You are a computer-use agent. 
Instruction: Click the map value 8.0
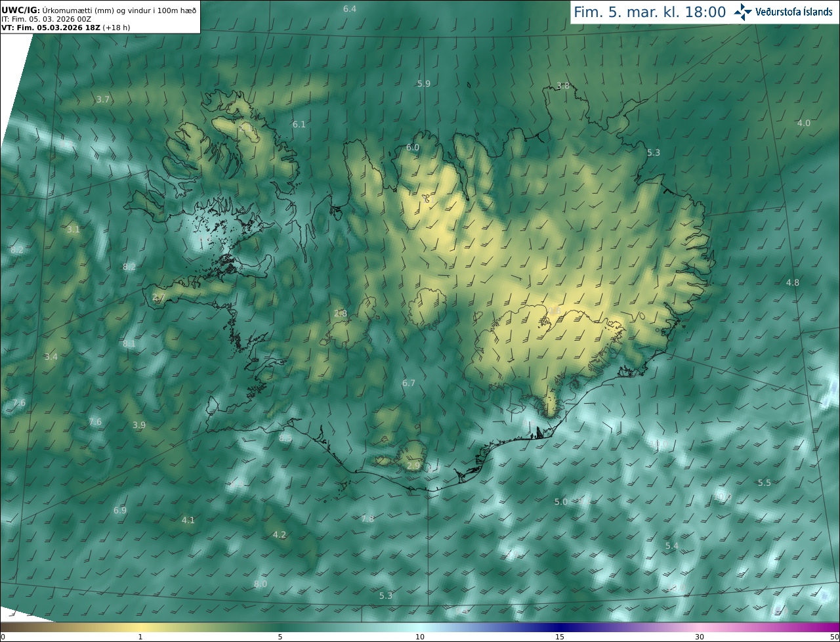(x=261, y=584)
